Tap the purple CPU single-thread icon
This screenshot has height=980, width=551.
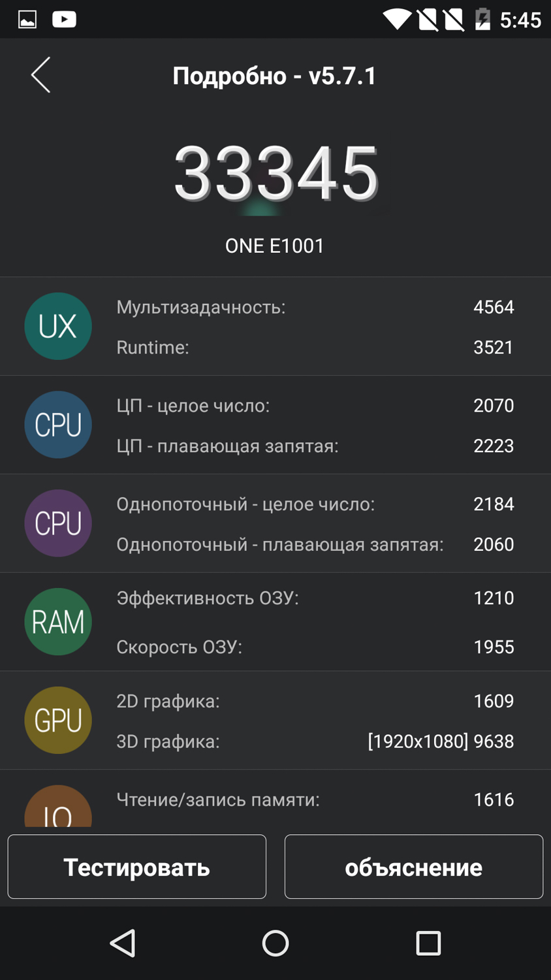(x=58, y=523)
